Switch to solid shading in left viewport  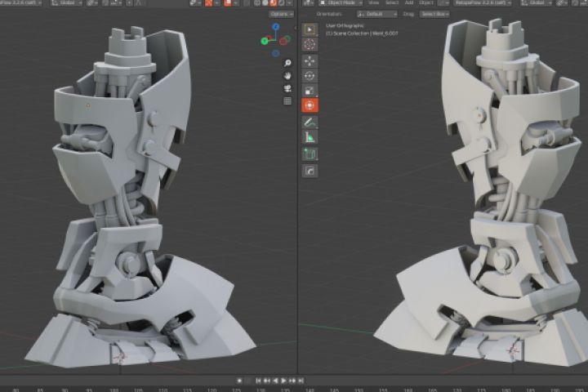pyautogui.click(x=265, y=3)
